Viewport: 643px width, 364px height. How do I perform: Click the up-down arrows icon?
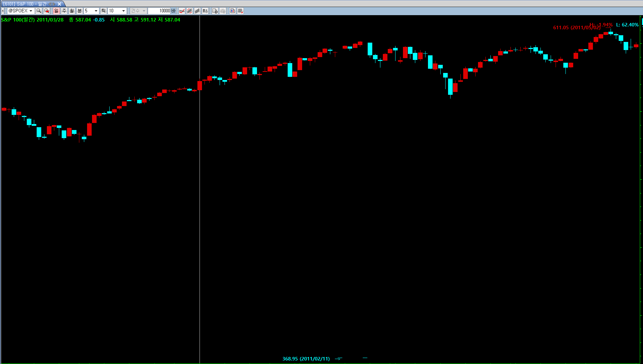point(205,11)
